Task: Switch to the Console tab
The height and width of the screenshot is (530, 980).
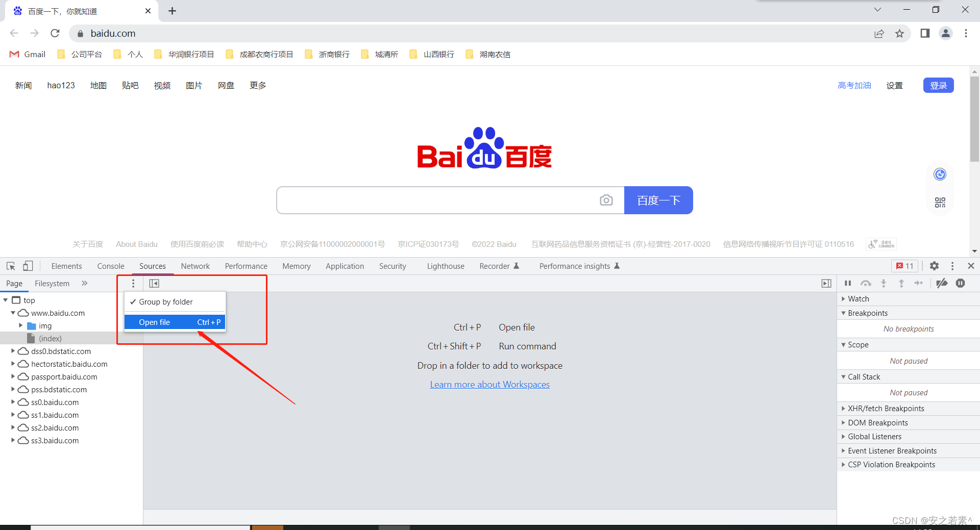Action: tap(111, 266)
